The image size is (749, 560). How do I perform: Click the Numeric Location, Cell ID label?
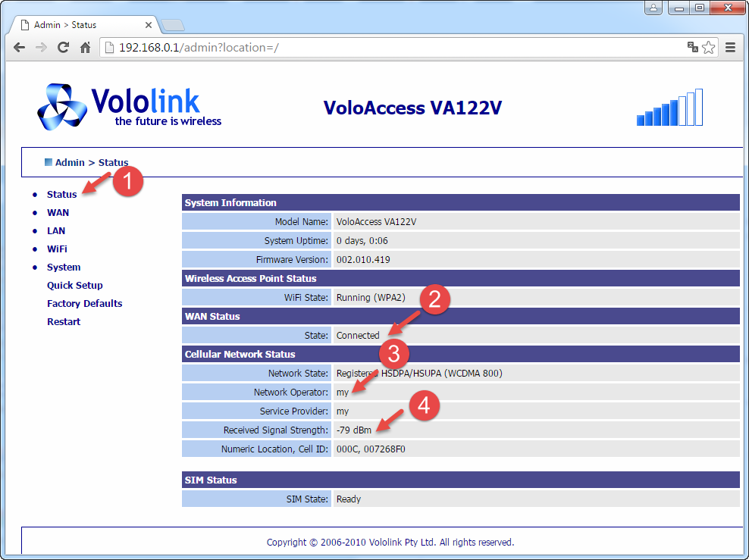click(x=274, y=449)
